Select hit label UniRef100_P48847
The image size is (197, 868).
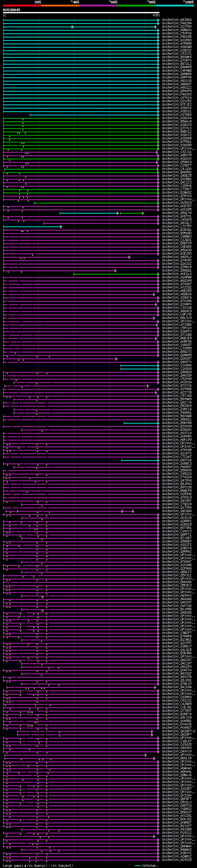coord(176,467)
